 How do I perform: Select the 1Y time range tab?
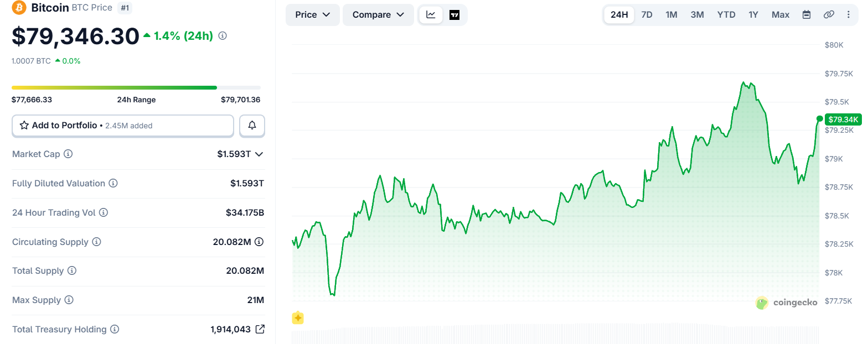[753, 15]
